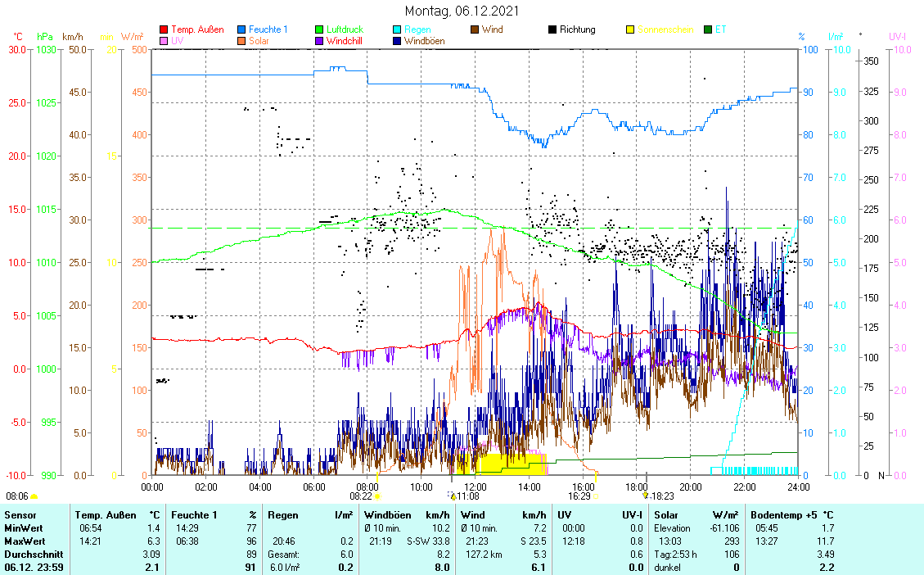Click the Windböen column header in table
The height and width of the screenshot is (575, 924).
point(388,514)
